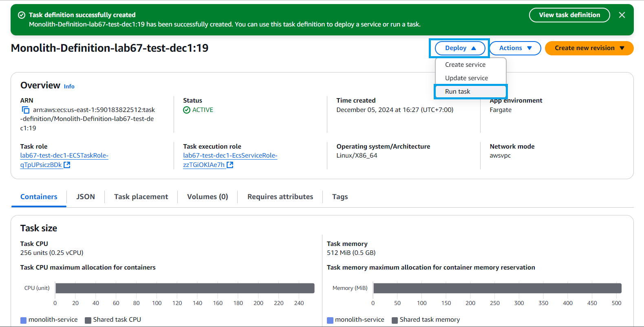Click the Task definition successfully created banner title
The width and height of the screenshot is (644, 327).
[82, 15]
